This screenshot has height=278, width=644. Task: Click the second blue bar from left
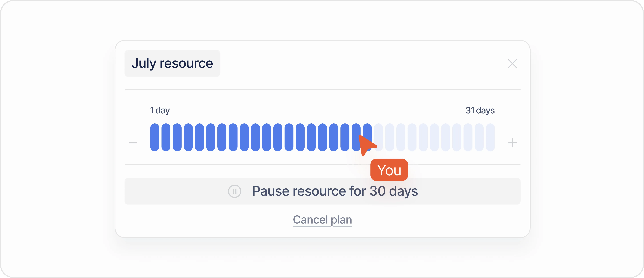[x=166, y=137]
